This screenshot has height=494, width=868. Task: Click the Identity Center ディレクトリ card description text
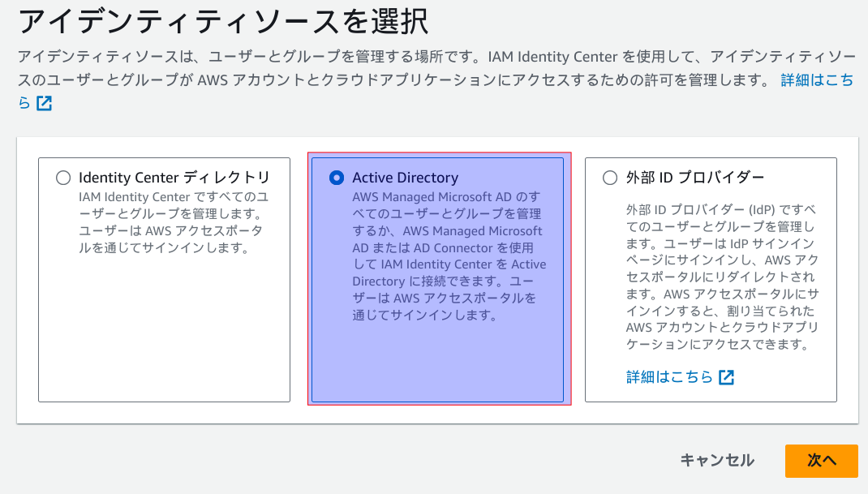tap(174, 222)
